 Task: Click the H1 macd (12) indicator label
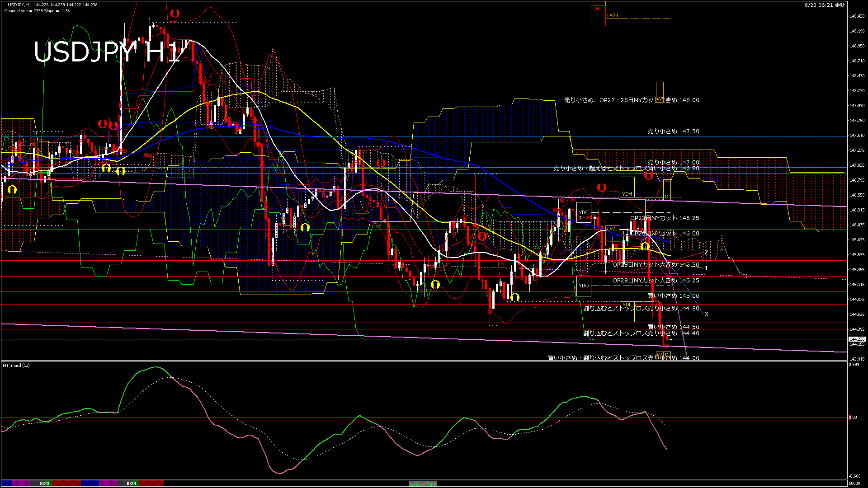tap(17, 365)
